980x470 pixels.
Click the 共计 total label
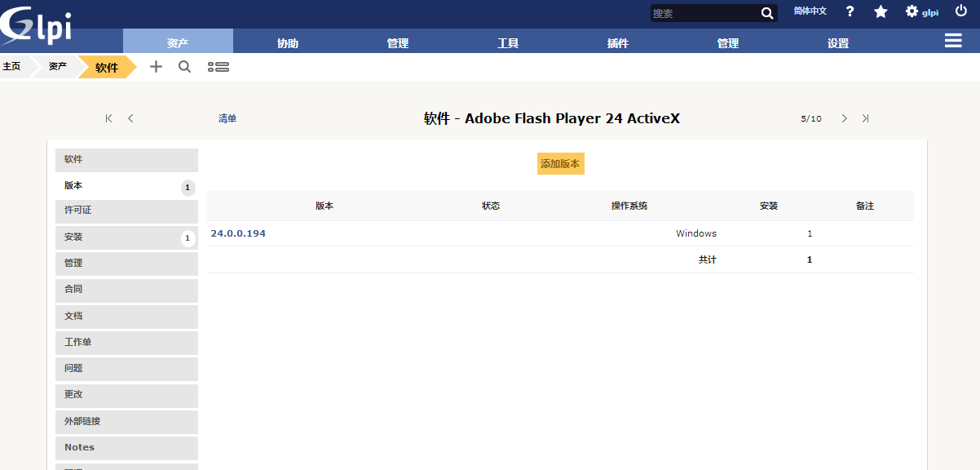point(708,259)
